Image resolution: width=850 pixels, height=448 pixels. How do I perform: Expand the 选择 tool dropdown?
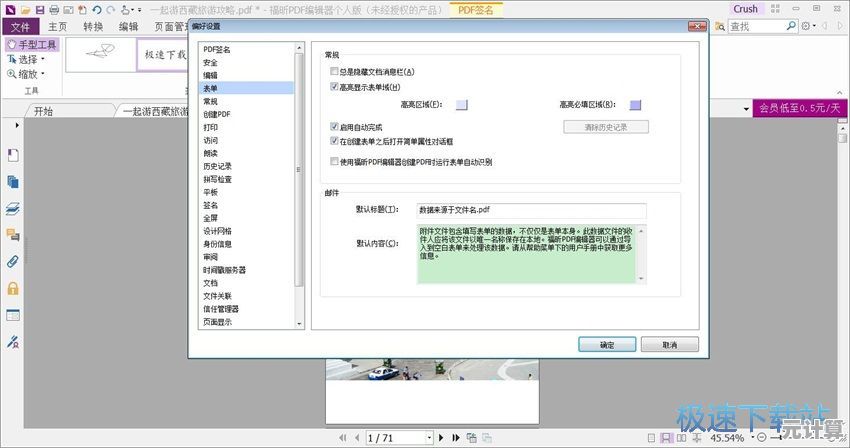(45, 59)
